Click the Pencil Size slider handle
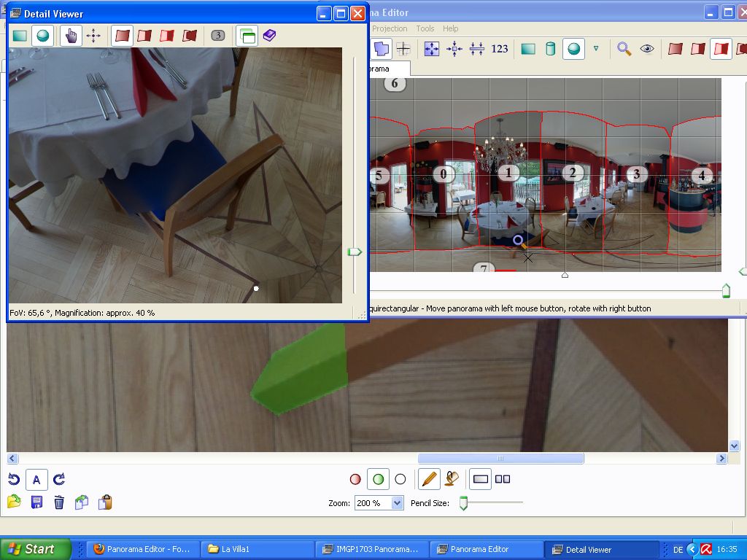The height and width of the screenshot is (560, 747). [462, 503]
